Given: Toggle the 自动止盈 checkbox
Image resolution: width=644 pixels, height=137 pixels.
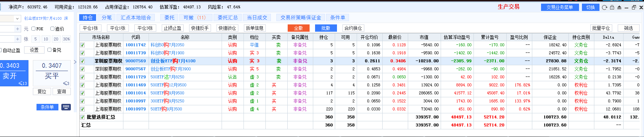Looking at the screenshot, I should pos(1,50).
